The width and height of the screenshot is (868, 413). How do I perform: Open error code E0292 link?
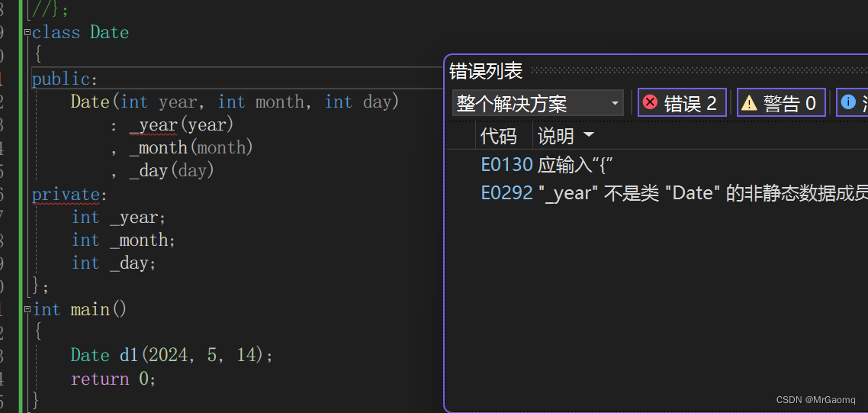(506, 193)
